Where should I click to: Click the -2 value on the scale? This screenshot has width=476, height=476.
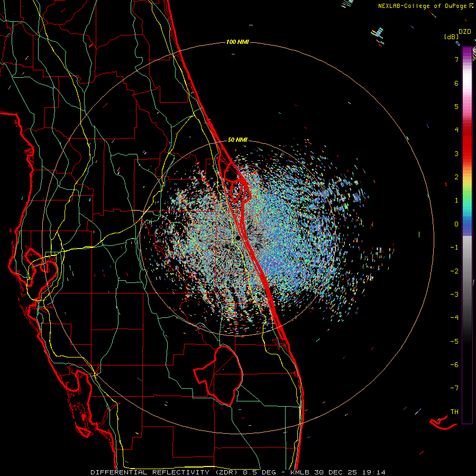click(x=454, y=271)
